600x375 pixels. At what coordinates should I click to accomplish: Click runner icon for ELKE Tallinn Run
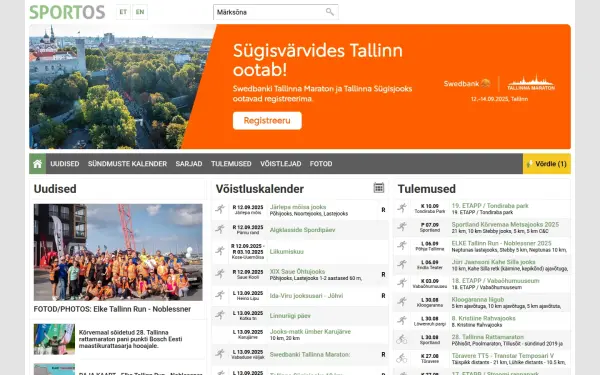(x=402, y=245)
